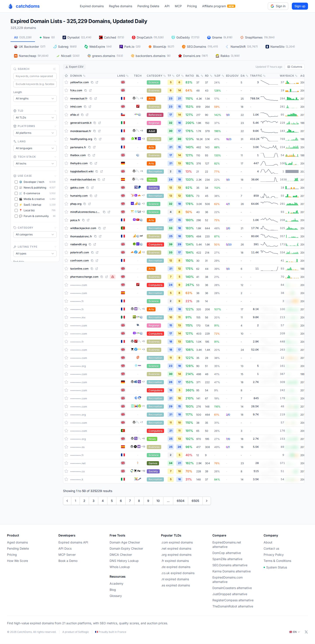Collapse the Use Case filter section
This screenshot has height=644, width=315.
55,176
